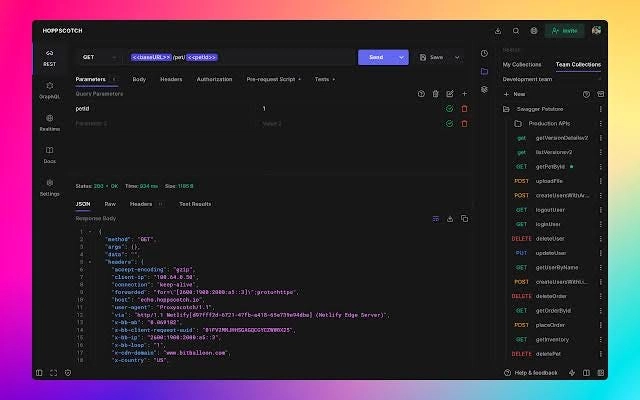
Task: Toggle the empty second parameter checkmark
Action: tap(449, 124)
